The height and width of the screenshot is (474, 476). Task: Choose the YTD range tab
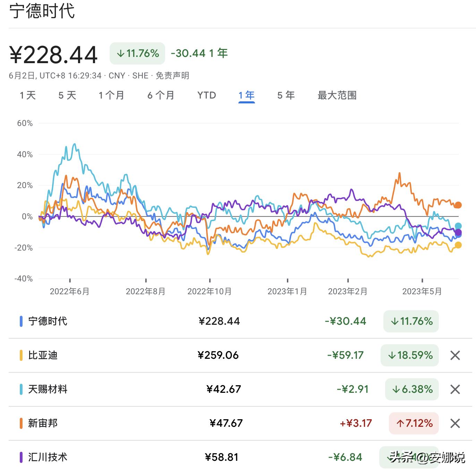pyautogui.click(x=207, y=95)
